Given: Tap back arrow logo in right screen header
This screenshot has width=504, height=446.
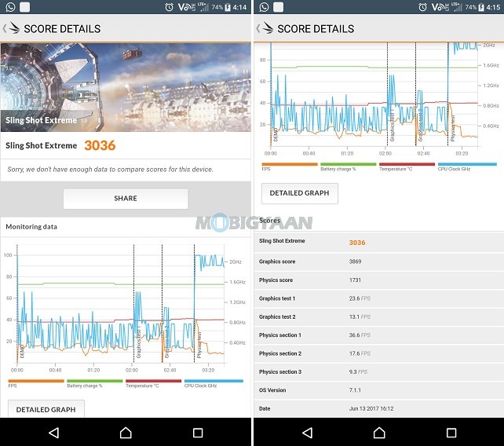Looking at the screenshot, I should (x=265, y=28).
